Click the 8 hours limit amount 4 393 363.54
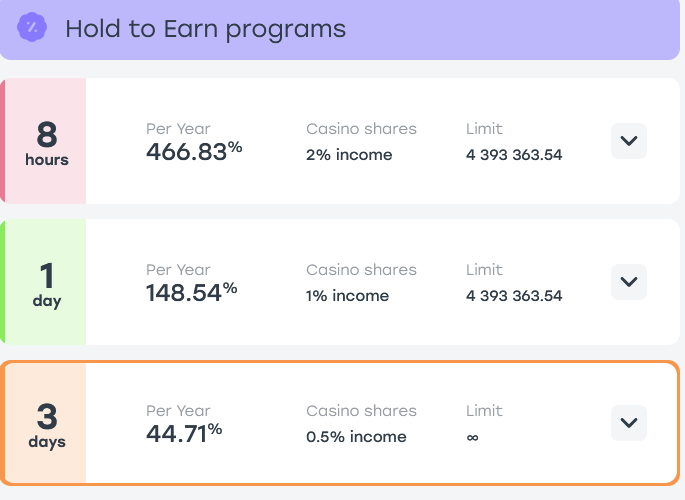The width and height of the screenshot is (685, 500). (514, 155)
